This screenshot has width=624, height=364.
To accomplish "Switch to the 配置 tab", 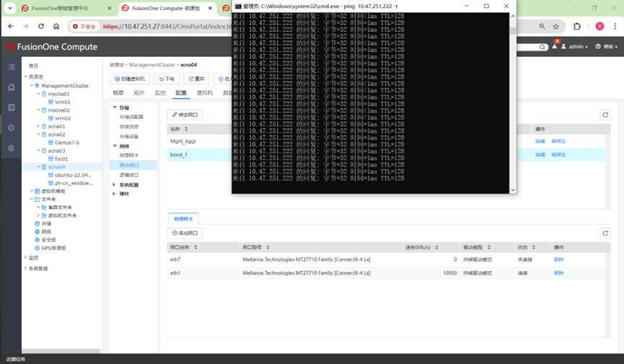I will tap(181, 93).
